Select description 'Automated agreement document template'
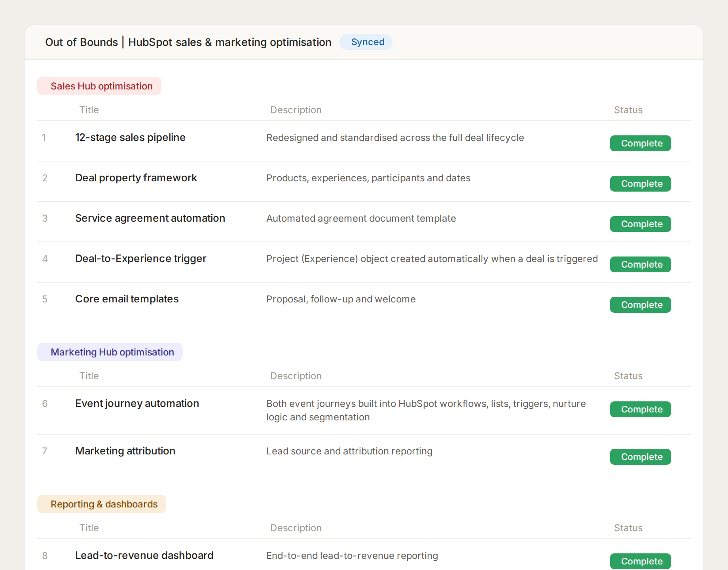Viewport: 728px width, 570px height. tap(361, 218)
